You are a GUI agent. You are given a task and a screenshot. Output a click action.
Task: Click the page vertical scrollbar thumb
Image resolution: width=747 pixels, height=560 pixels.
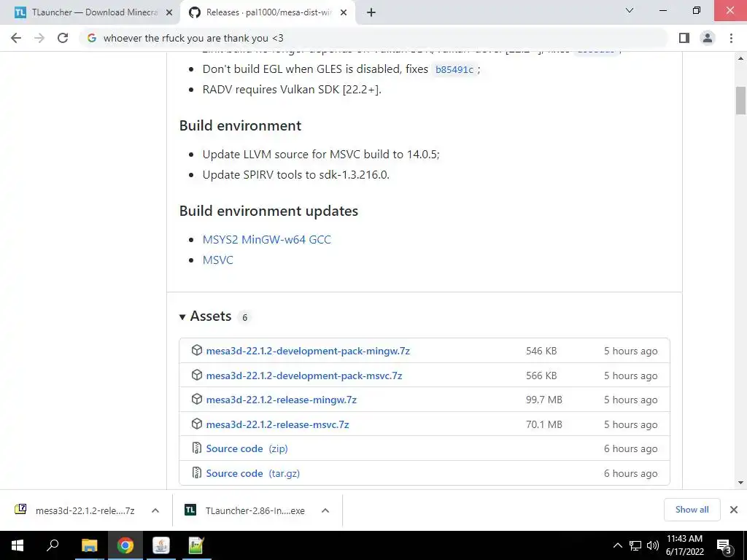click(741, 101)
